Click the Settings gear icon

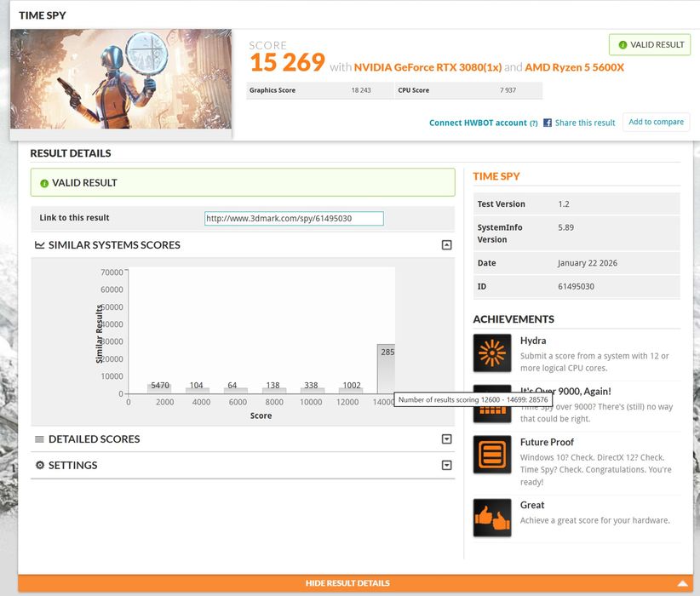pyautogui.click(x=40, y=465)
